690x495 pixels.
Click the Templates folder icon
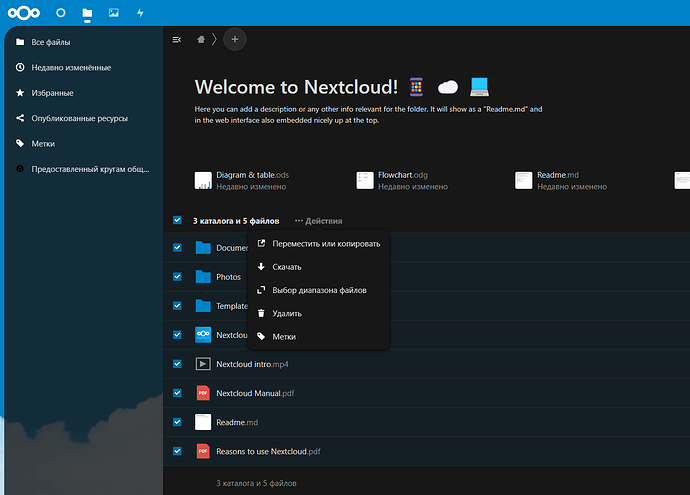pos(203,306)
